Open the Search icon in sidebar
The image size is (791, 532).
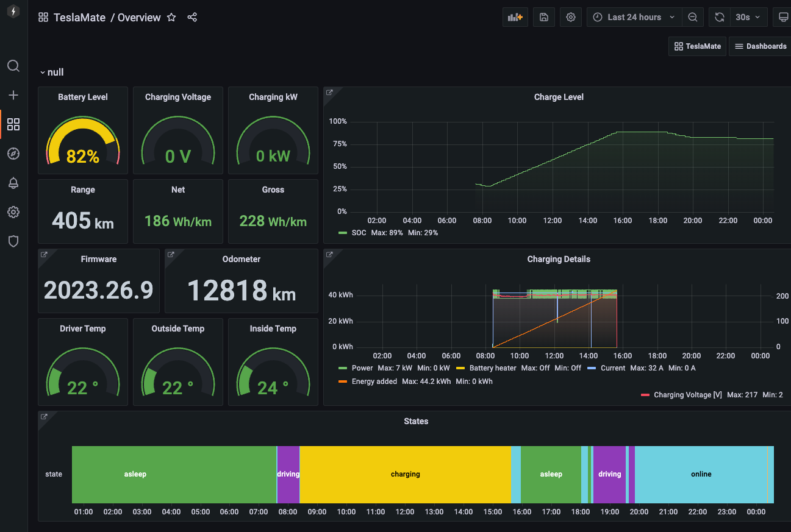click(13, 66)
